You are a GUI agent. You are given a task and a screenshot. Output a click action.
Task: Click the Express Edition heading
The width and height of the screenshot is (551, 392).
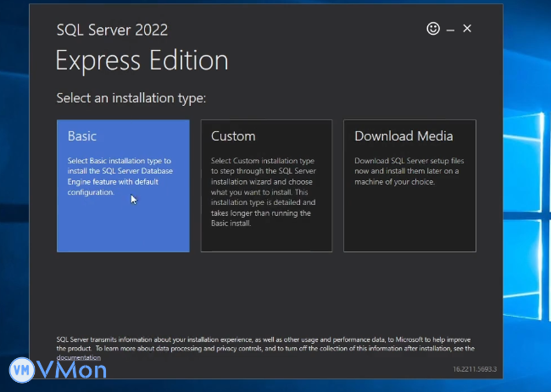pos(142,61)
